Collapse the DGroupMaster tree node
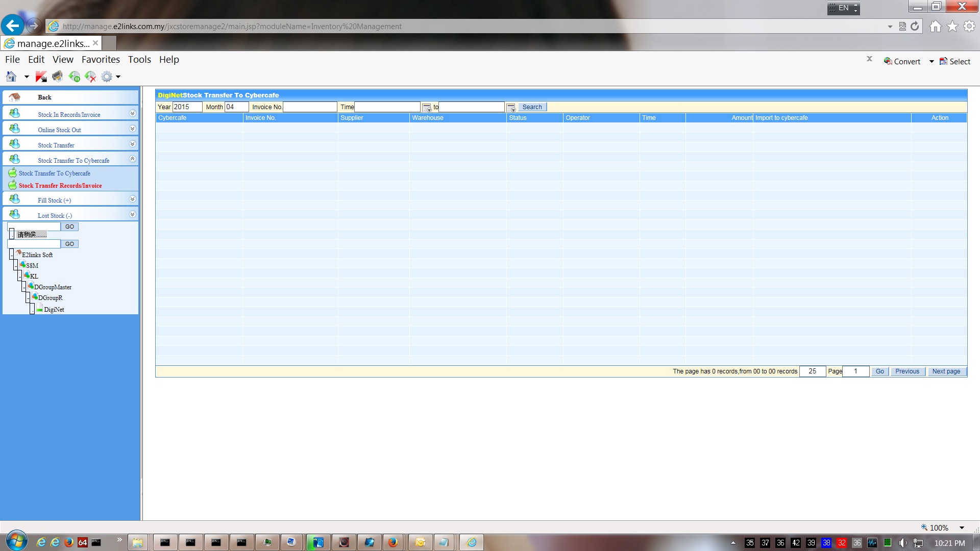Viewport: 980px width, 551px height. click(24, 287)
